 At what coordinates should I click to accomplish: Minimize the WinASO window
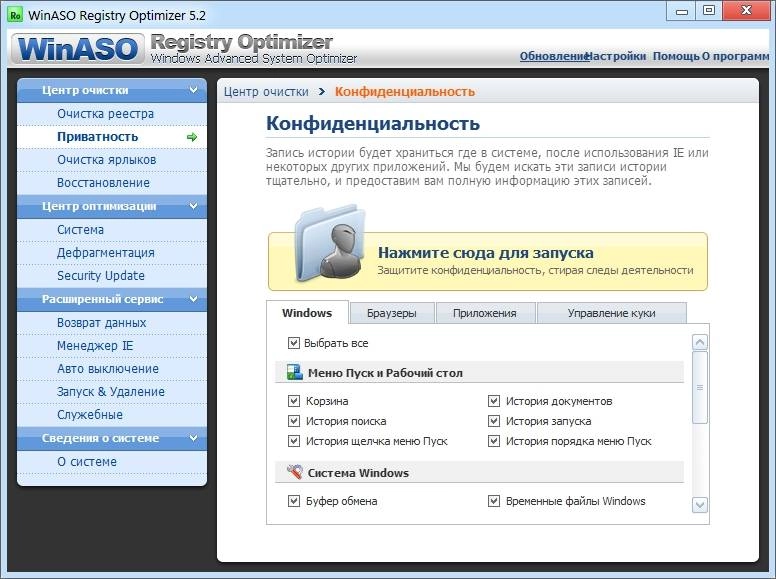coord(682,10)
